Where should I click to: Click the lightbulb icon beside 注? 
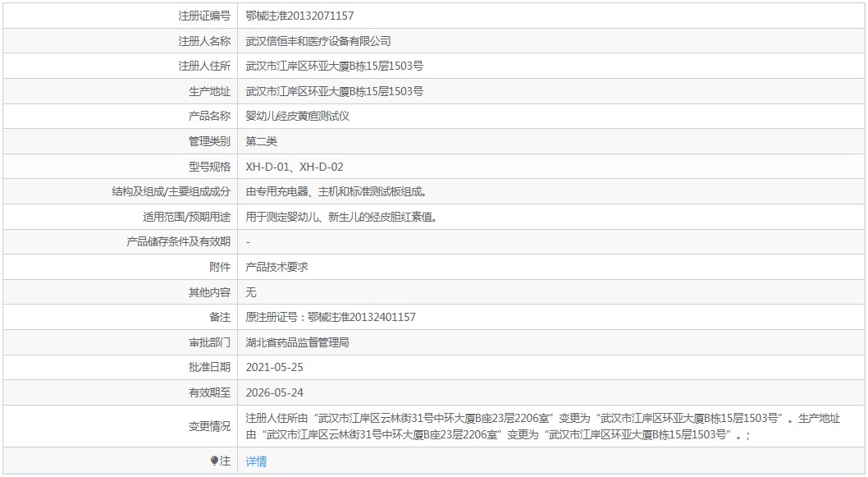[x=214, y=461]
